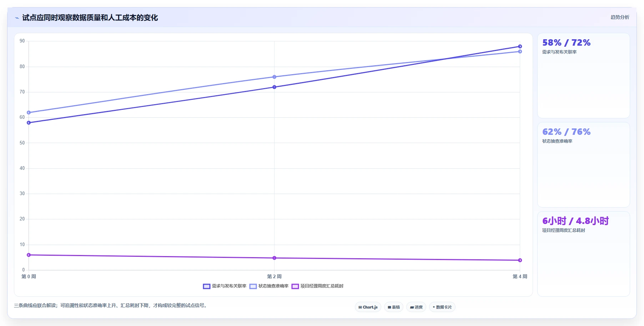
Task: Select the 状态抽查准确率 point at 第 2 周
Action: click(274, 77)
